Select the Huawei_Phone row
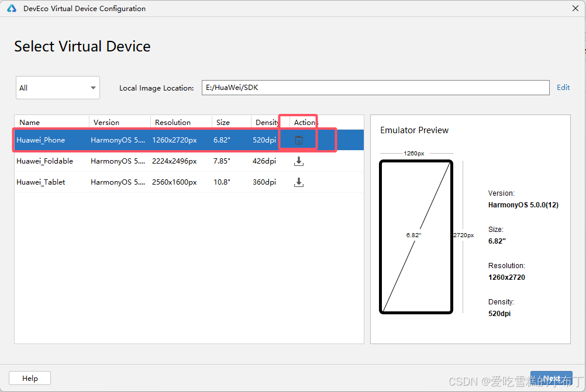Viewport: 586px width, 392px height. coord(189,140)
